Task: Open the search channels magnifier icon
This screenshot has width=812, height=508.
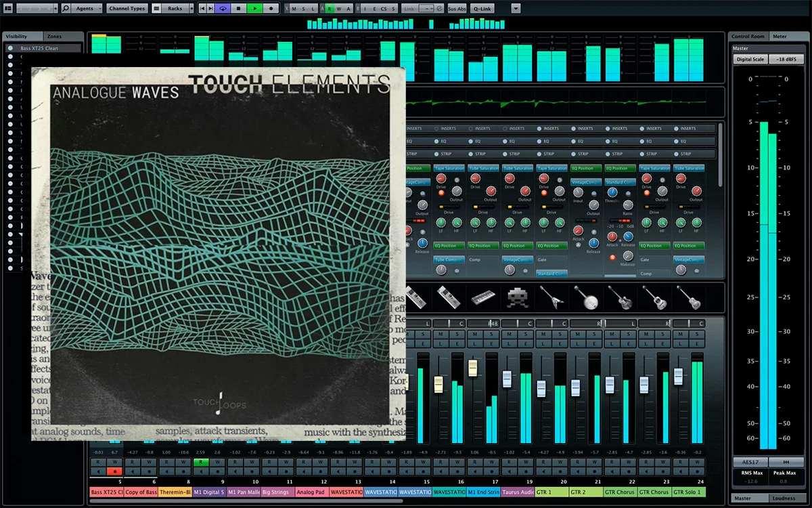Action: tap(66, 8)
